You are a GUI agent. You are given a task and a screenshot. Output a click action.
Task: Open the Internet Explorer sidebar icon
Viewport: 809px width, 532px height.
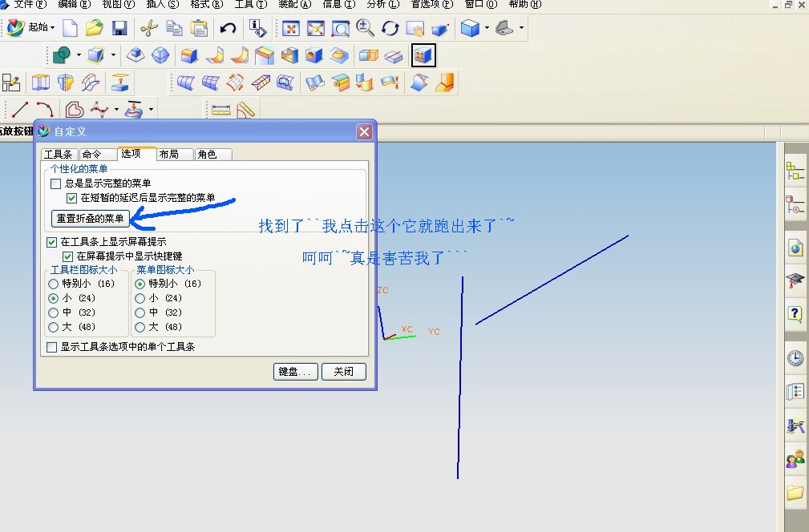point(795,248)
